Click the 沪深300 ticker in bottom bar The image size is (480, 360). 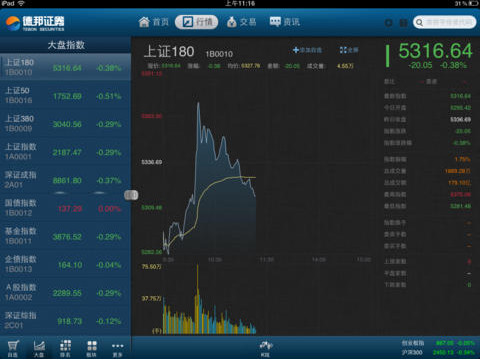(438, 352)
